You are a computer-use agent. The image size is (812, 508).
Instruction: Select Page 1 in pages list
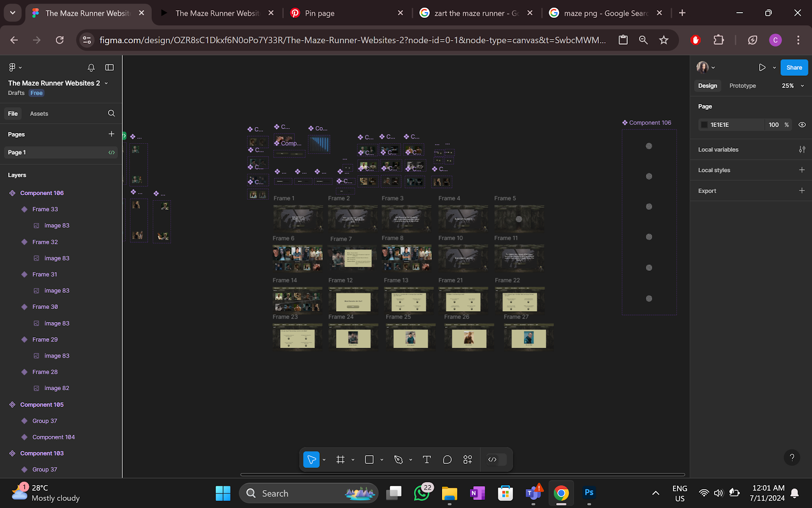[61, 152]
